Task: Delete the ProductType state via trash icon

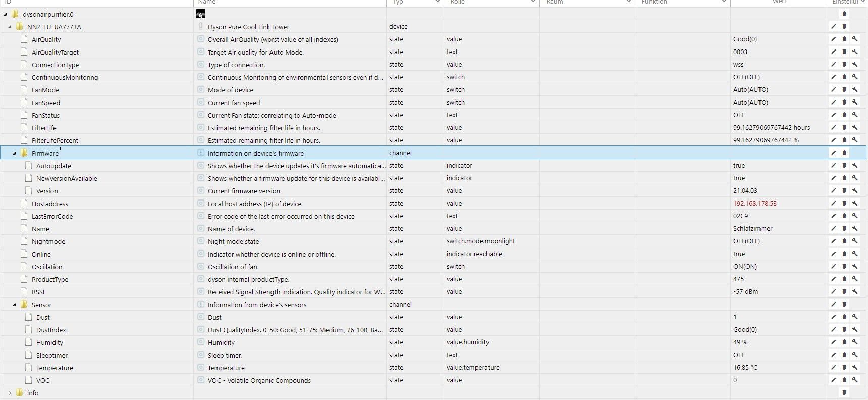Action: point(844,279)
